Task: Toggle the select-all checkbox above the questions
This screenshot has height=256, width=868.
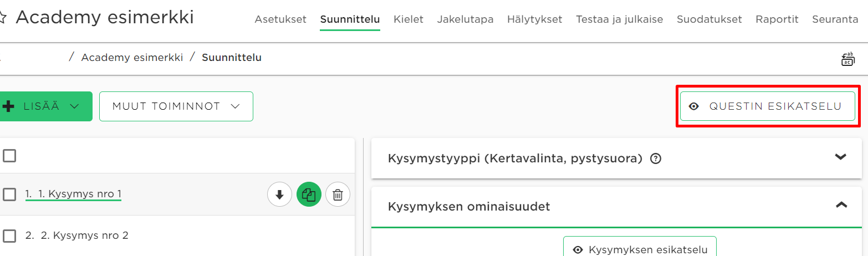Action: tap(9, 156)
